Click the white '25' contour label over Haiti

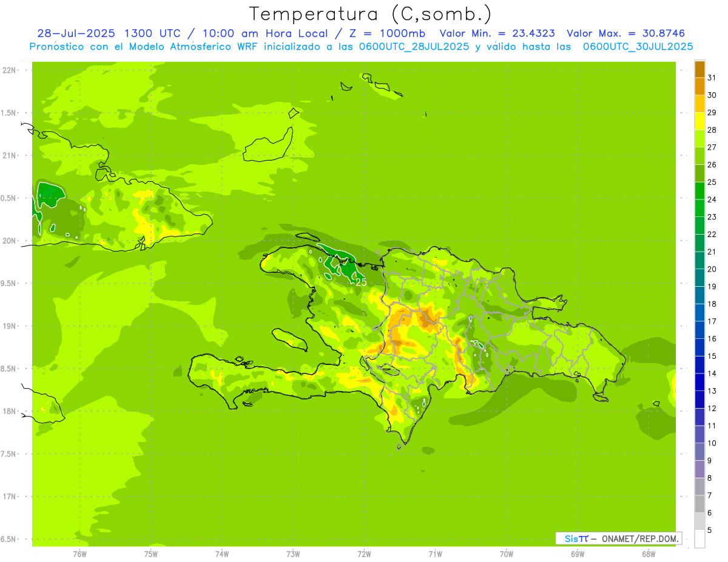(361, 283)
